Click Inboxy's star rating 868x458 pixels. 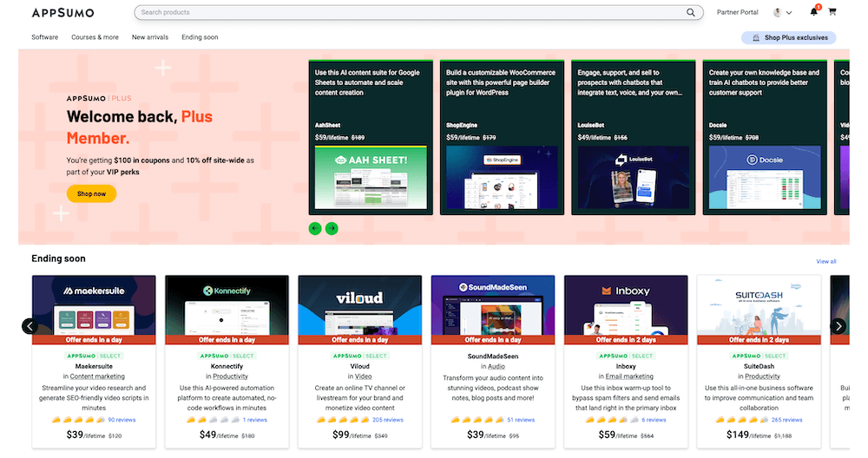click(612, 420)
